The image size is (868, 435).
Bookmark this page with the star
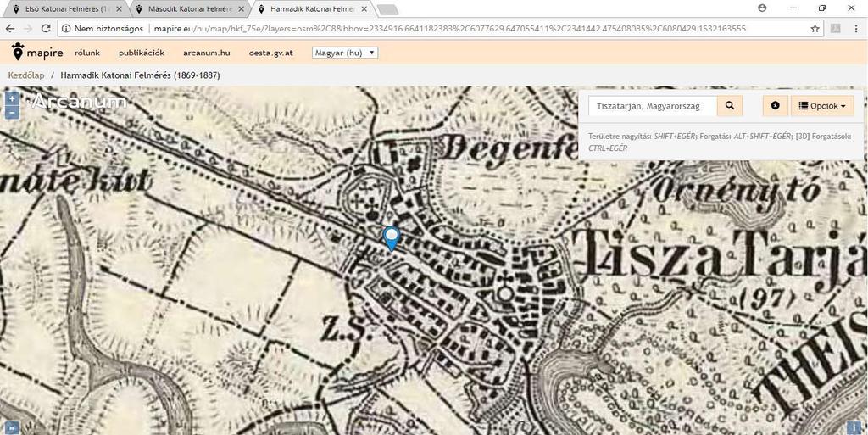(x=815, y=28)
